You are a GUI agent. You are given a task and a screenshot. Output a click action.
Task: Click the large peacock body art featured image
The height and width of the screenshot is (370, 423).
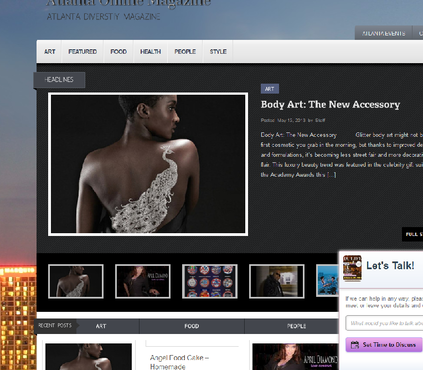(x=148, y=164)
